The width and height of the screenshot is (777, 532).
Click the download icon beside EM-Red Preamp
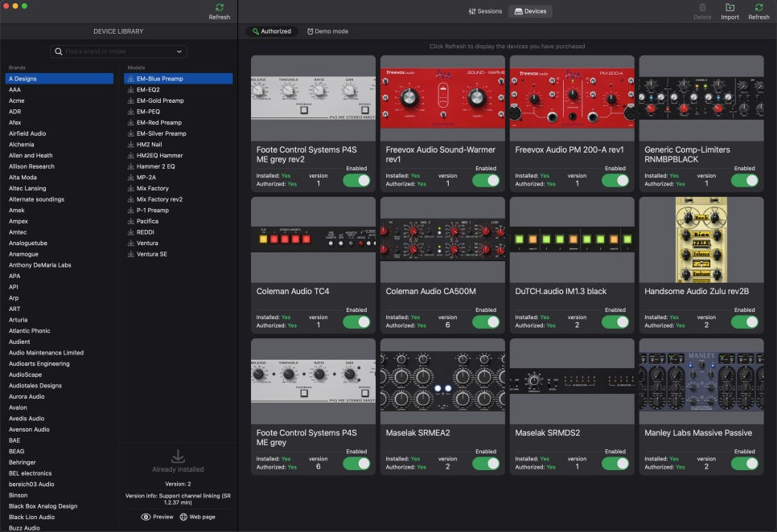[x=131, y=122]
